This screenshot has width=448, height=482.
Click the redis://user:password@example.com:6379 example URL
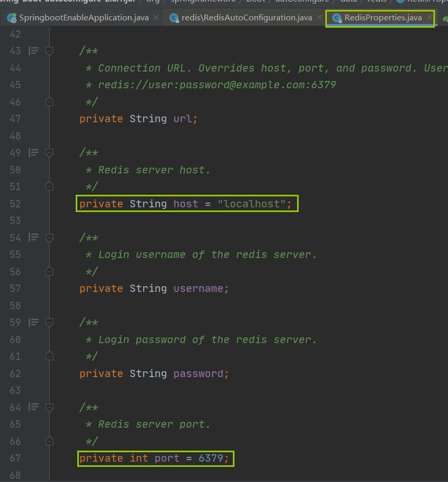tap(217, 85)
